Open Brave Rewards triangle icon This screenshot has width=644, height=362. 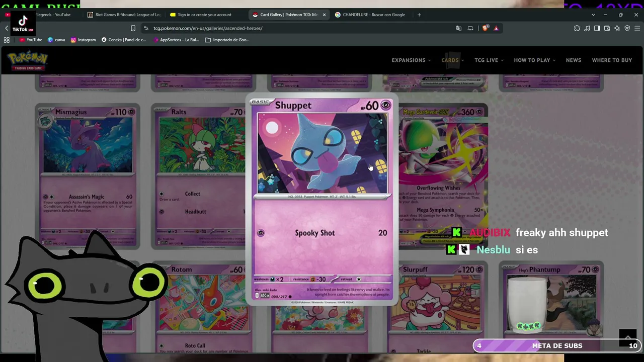(x=496, y=28)
